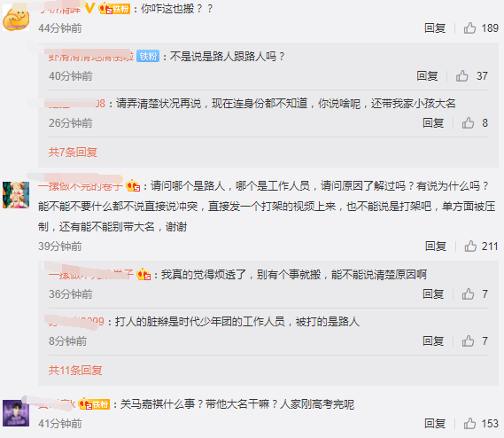
Task: Like the reply with 37 likes
Action: (461, 76)
